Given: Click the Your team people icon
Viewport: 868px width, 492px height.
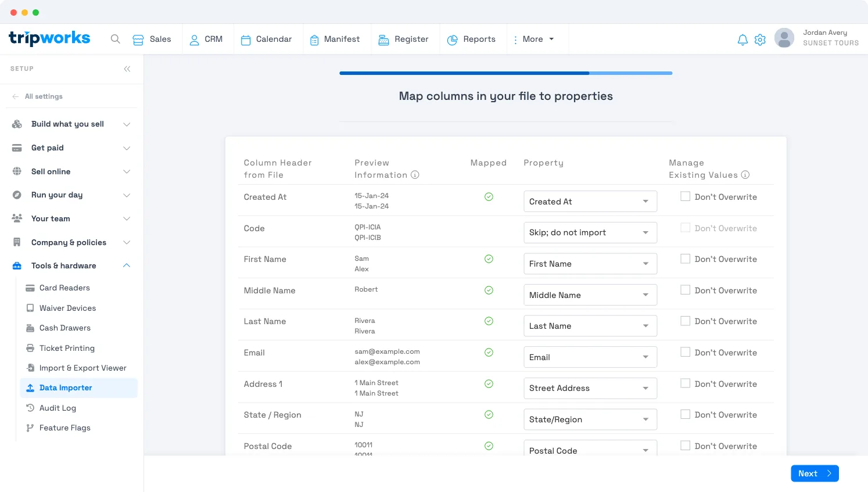Looking at the screenshot, I should [x=17, y=218].
